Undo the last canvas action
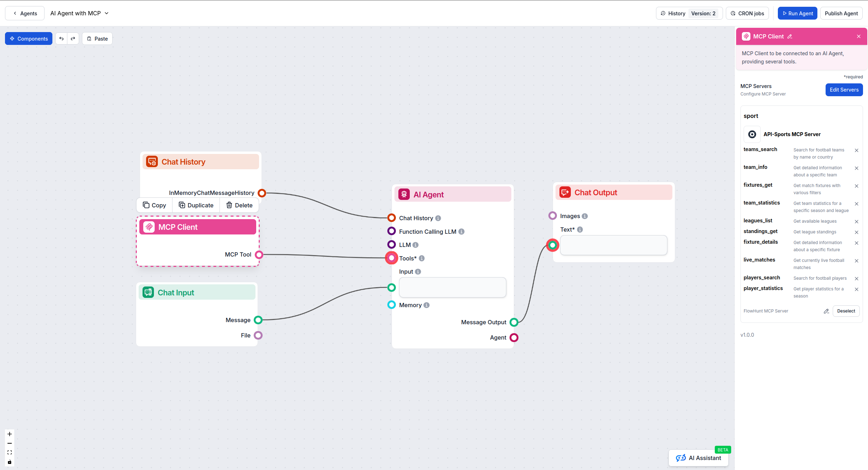 click(61, 38)
